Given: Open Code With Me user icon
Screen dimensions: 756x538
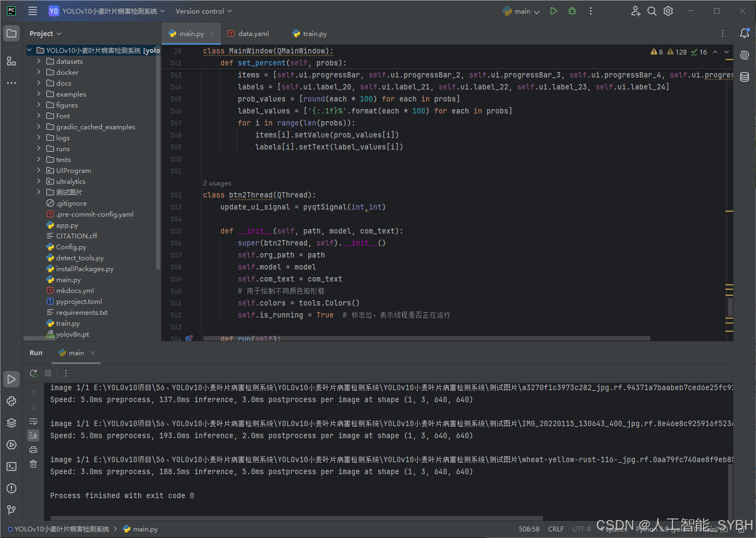Looking at the screenshot, I should click(x=635, y=11).
